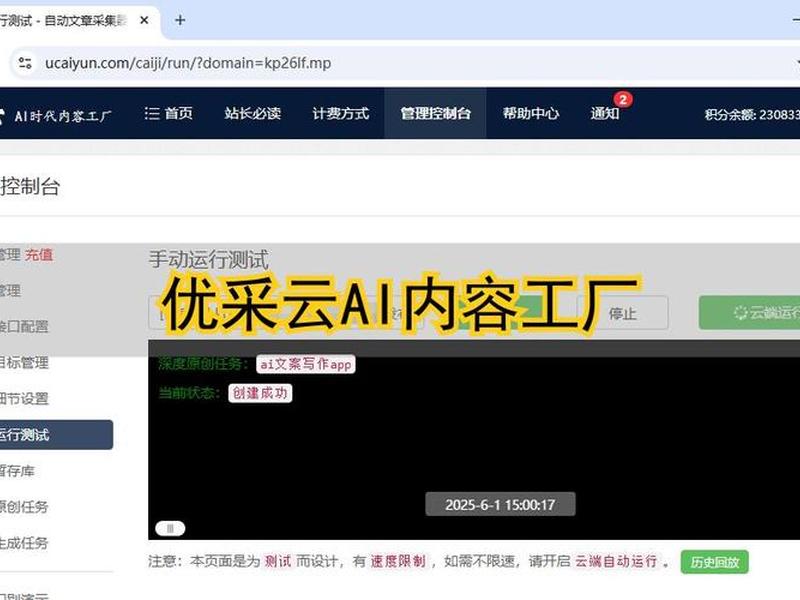800x600 pixels.
Task: Open 暂存库 in the sidebar
Action: [x=17, y=471]
